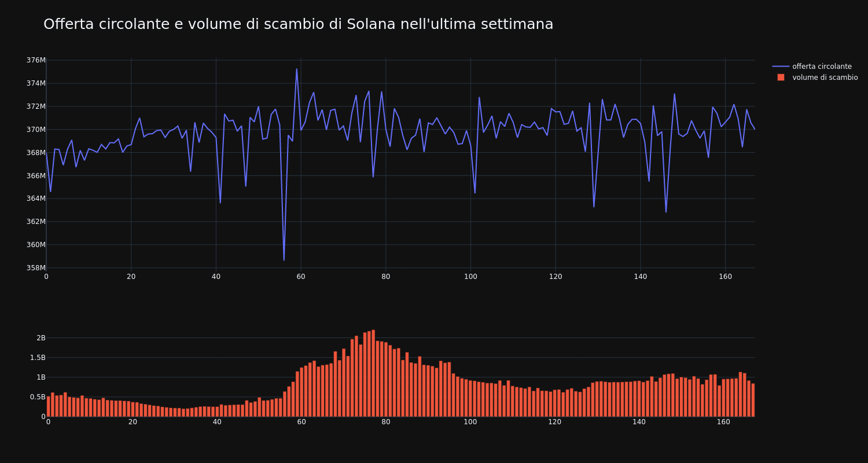Click the lowest dip of the supply line
This screenshot has width=868, height=463.
(284, 260)
